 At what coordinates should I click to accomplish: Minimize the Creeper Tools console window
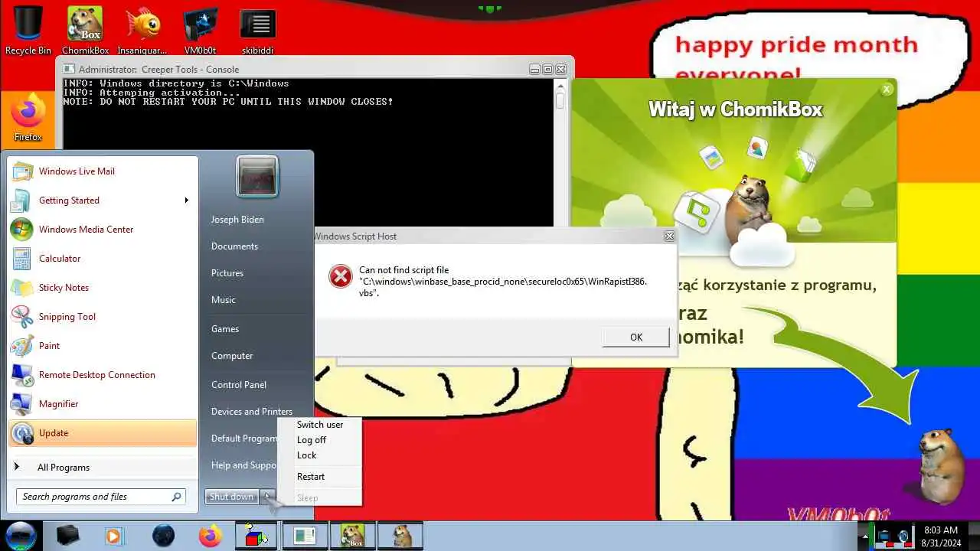click(x=535, y=69)
